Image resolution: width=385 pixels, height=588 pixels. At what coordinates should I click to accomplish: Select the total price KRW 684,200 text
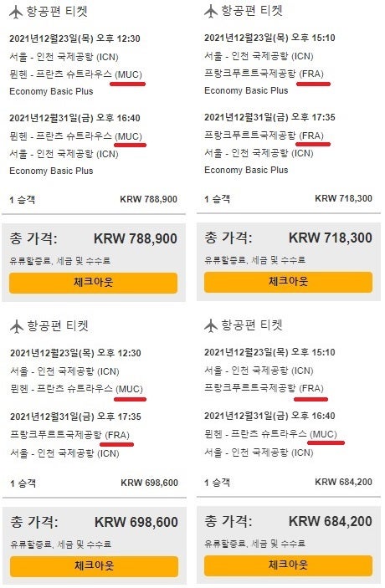[331, 521]
